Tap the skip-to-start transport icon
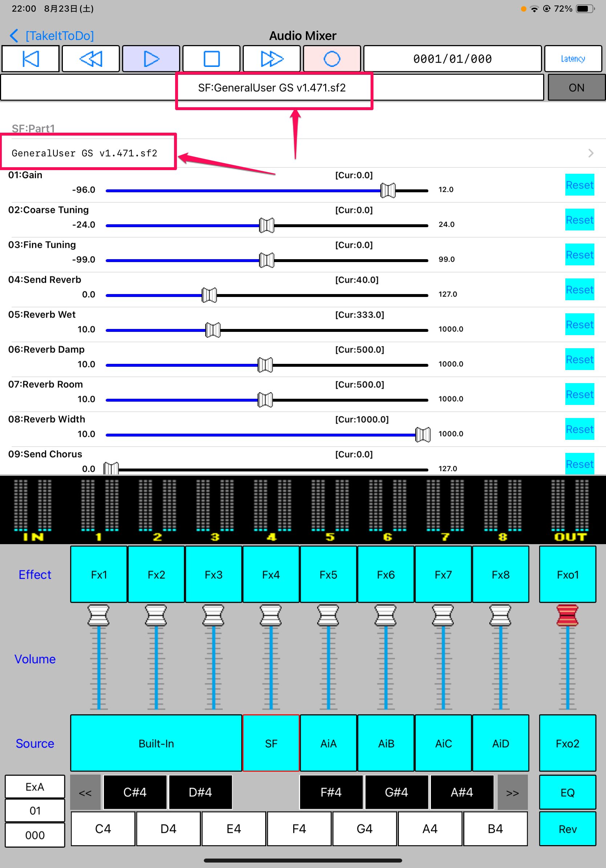This screenshot has width=606, height=868. (31, 59)
